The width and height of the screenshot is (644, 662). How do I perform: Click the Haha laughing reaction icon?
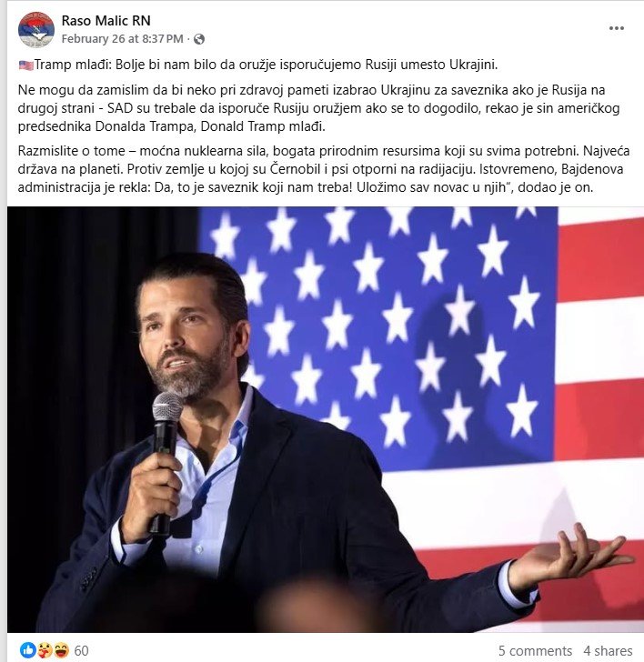click(61, 650)
